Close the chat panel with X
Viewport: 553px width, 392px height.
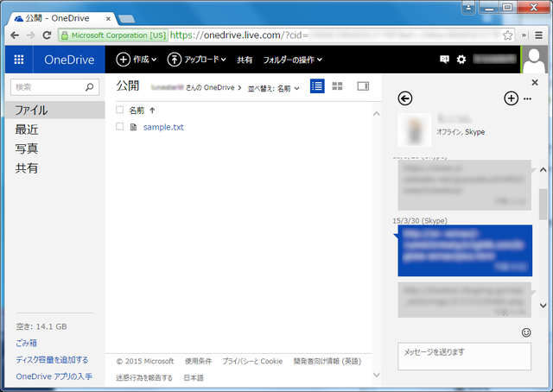point(535,83)
